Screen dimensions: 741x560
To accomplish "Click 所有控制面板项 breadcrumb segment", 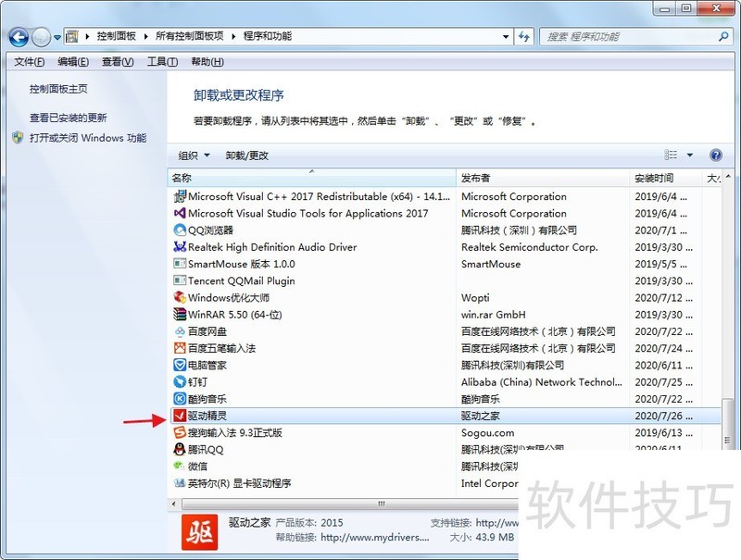I will tap(190, 36).
